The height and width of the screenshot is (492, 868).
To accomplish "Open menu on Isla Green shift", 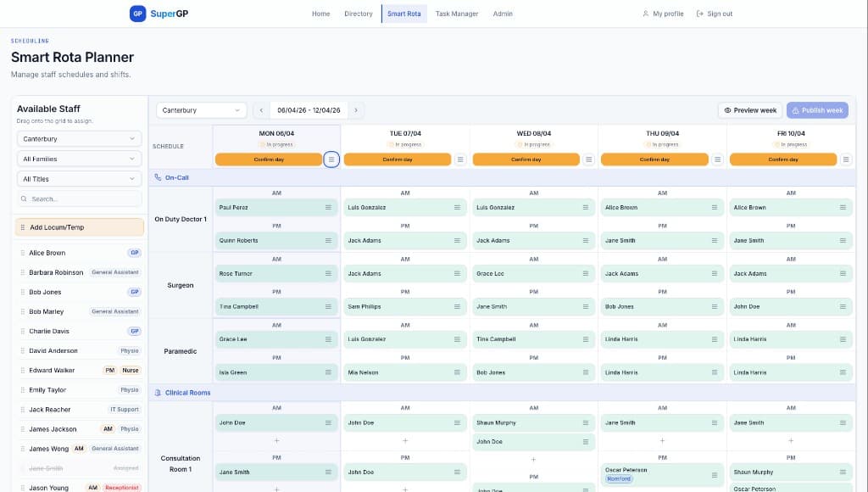I will tap(328, 372).
